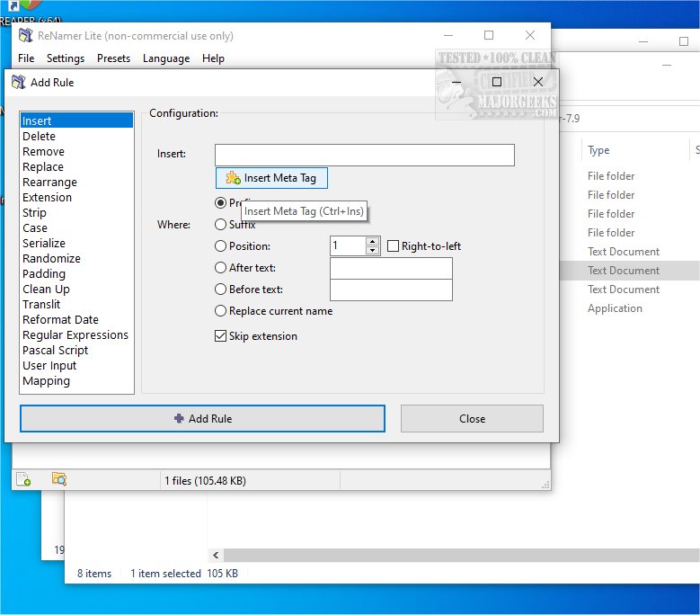Image resolution: width=700 pixels, height=615 pixels.
Task: Select the Pascal Script rule type
Action: click(x=76, y=350)
